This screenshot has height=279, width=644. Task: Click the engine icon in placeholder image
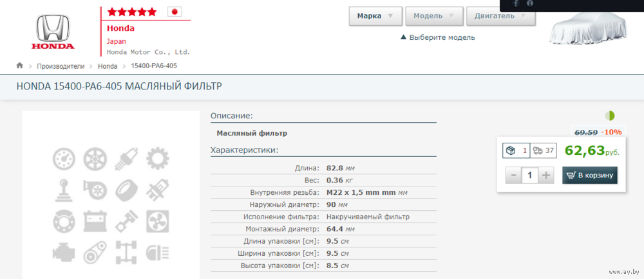tap(64, 253)
